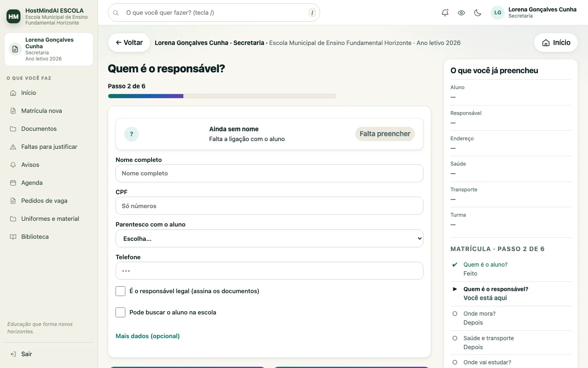Click the search magnifier icon
Image resolution: width=588 pixels, height=368 pixels.
(116, 13)
